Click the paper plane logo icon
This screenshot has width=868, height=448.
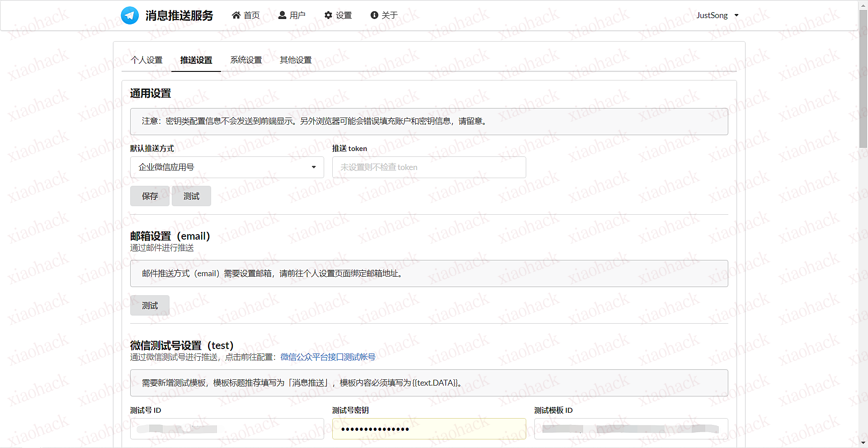(x=130, y=15)
